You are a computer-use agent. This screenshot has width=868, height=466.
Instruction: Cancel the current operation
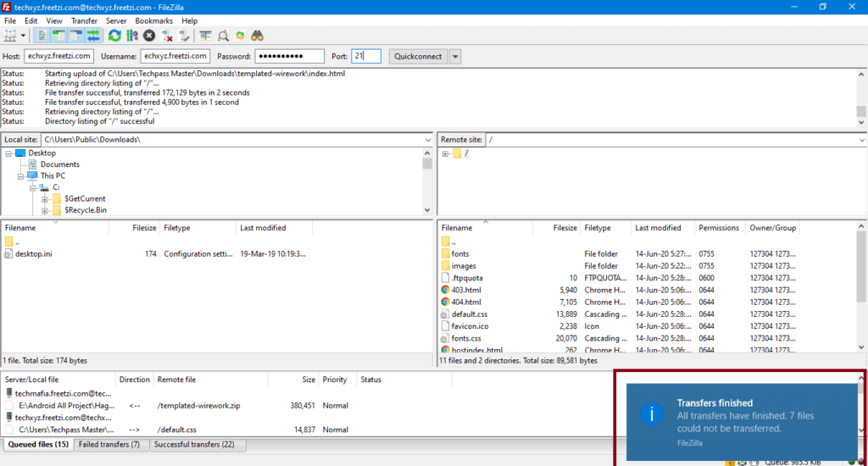(x=149, y=36)
